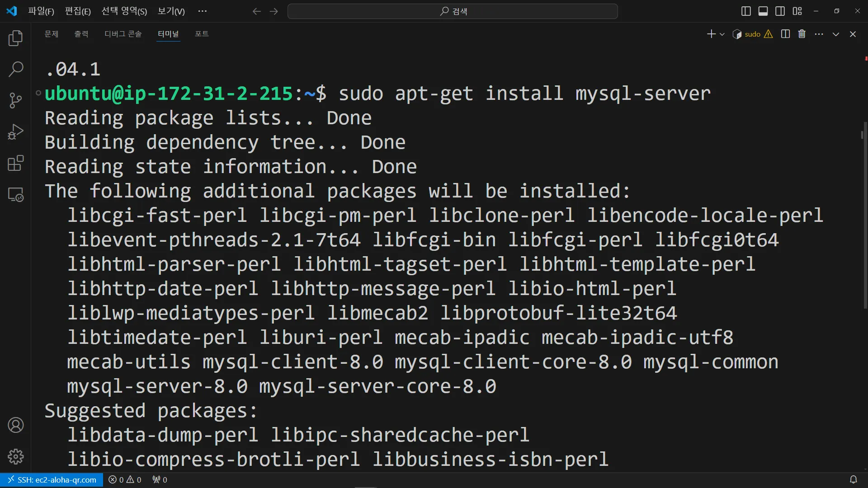The height and width of the screenshot is (488, 868).
Task: Collapse panel with chevron down arrow
Action: pyautogui.click(x=836, y=34)
